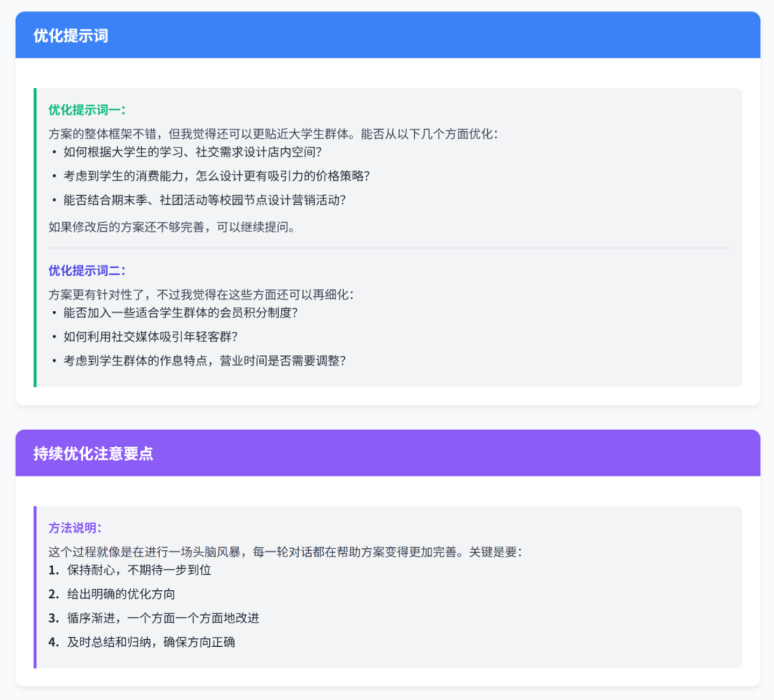Click the bullet mentioning 期末季 and 社团活动
The height and width of the screenshot is (700, 774).
[204, 200]
